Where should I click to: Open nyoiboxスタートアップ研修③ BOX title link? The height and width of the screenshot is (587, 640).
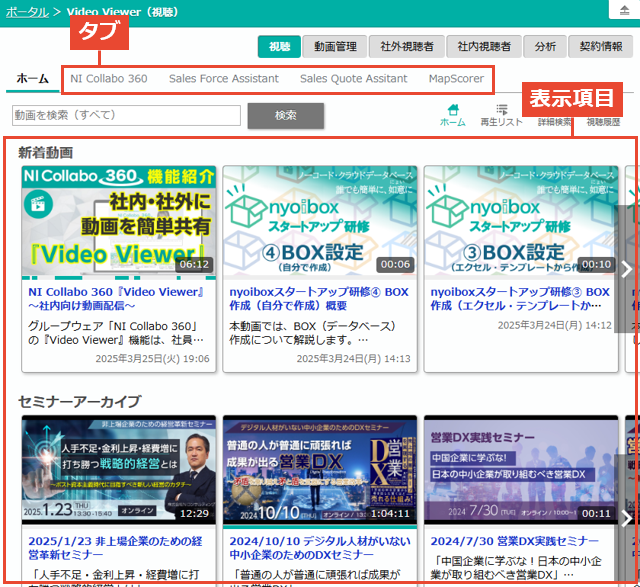[520, 298]
